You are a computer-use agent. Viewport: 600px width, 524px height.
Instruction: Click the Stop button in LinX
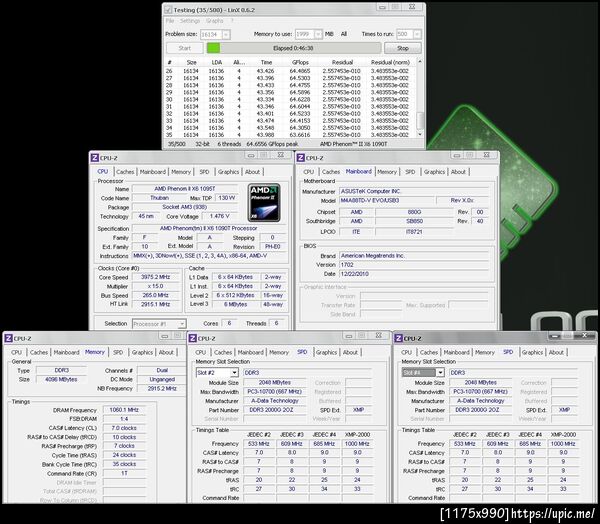click(403, 48)
